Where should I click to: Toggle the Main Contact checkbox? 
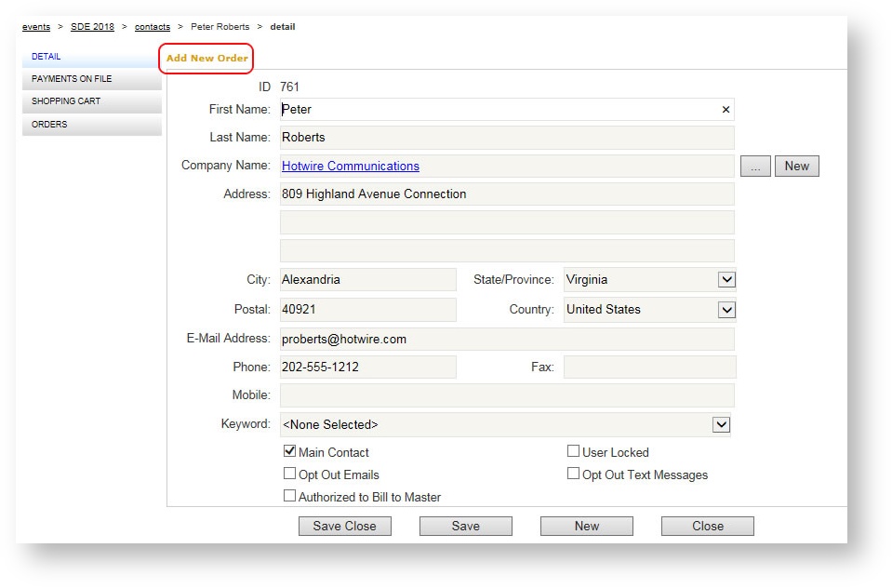290,451
